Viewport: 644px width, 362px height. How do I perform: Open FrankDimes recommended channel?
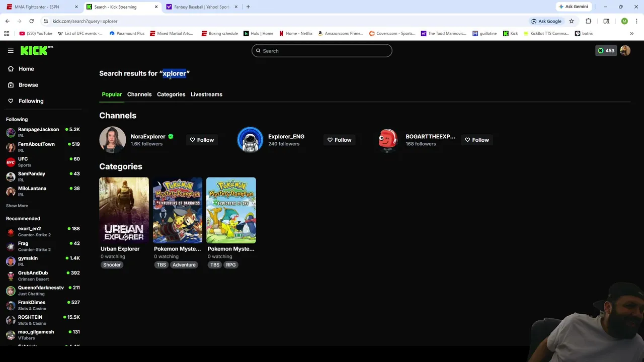(x=43, y=306)
